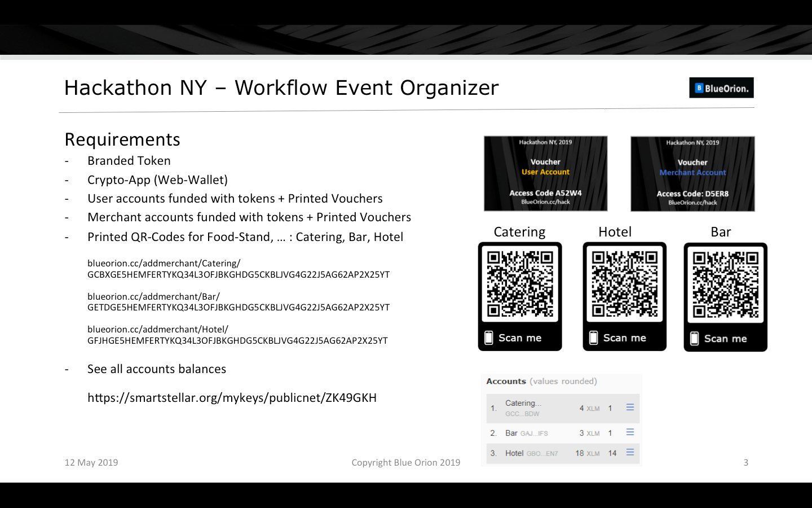Screen dimensions: 812x508
Task: Click the Printed QR-Codes bullet
Action: (245, 237)
